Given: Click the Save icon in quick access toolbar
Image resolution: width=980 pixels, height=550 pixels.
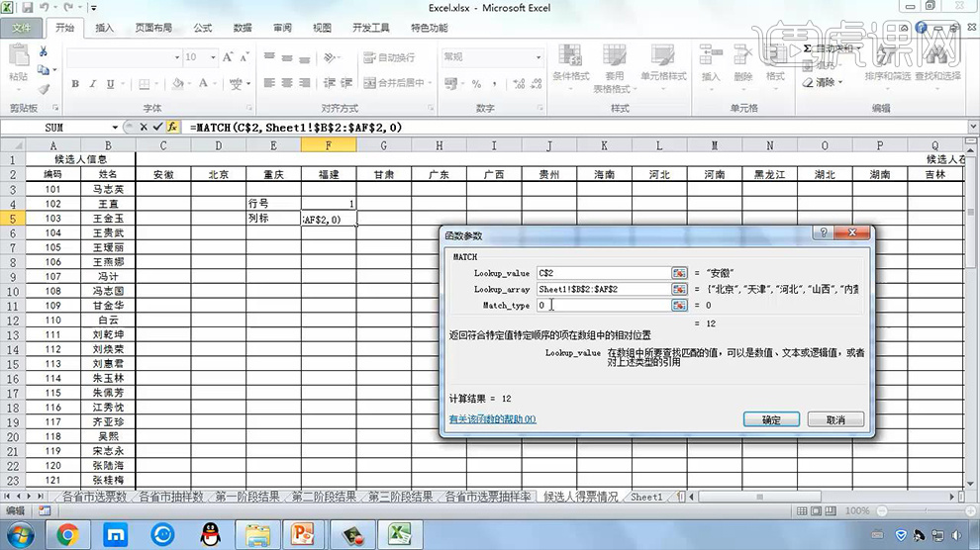Looking at the screenshot, I should click(27, 8).
